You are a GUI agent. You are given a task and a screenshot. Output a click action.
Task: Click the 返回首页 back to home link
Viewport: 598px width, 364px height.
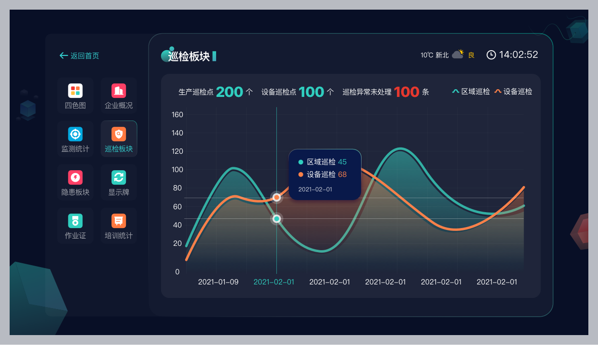(80, 56)
